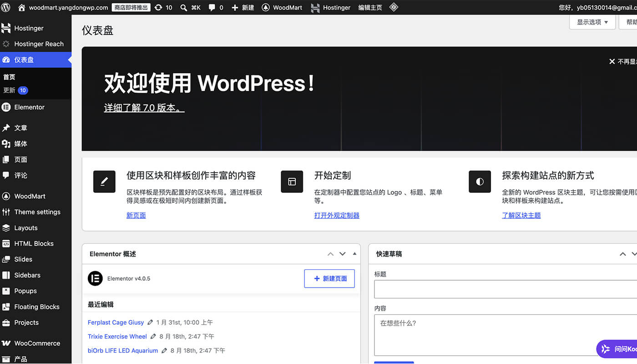Move 快速草稿 widget up
This screenshot has width=637, height=364.
(x=623, y=254)
